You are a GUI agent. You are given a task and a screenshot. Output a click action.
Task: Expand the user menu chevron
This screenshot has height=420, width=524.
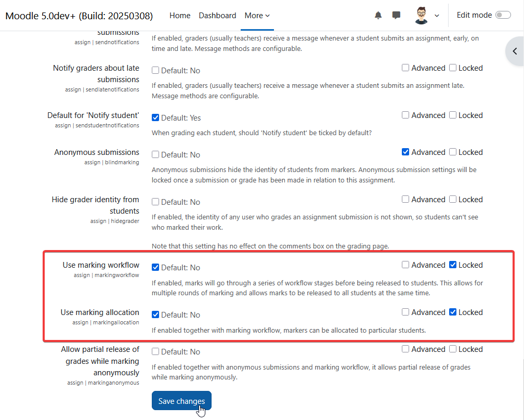(437, 16)
